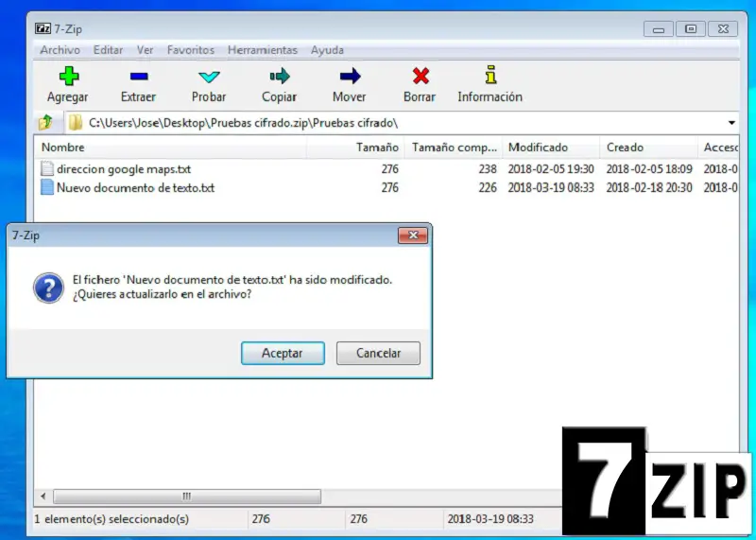Click the horizontal scrollbar thumb
Image resolution: width=756 pixels, height=540 pixels.
coord(187,496)
